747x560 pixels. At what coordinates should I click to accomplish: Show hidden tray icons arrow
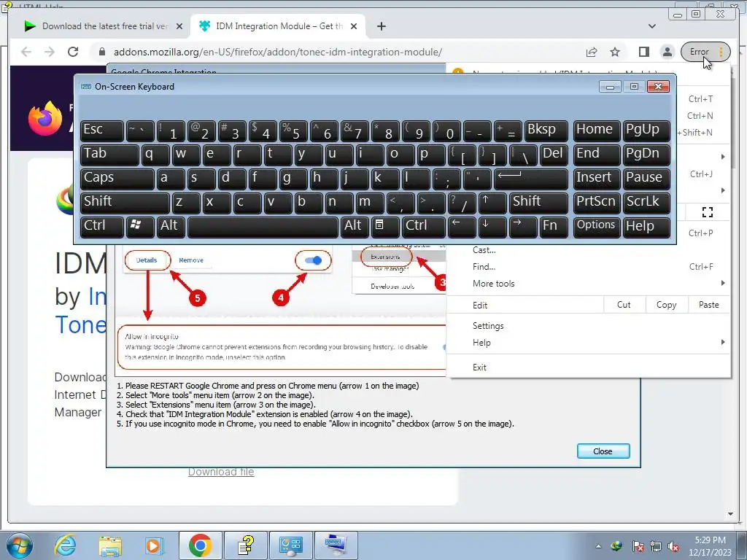click(598, 546)
